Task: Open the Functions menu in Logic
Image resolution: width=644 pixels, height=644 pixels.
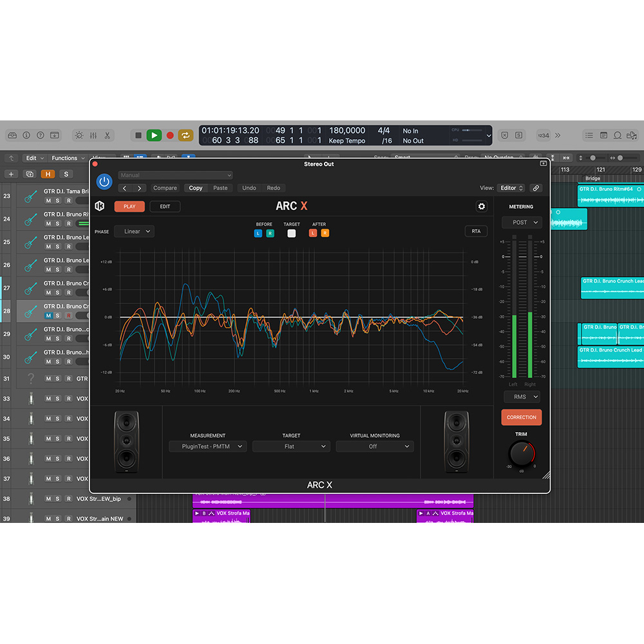Action: (x=64, y=158)
